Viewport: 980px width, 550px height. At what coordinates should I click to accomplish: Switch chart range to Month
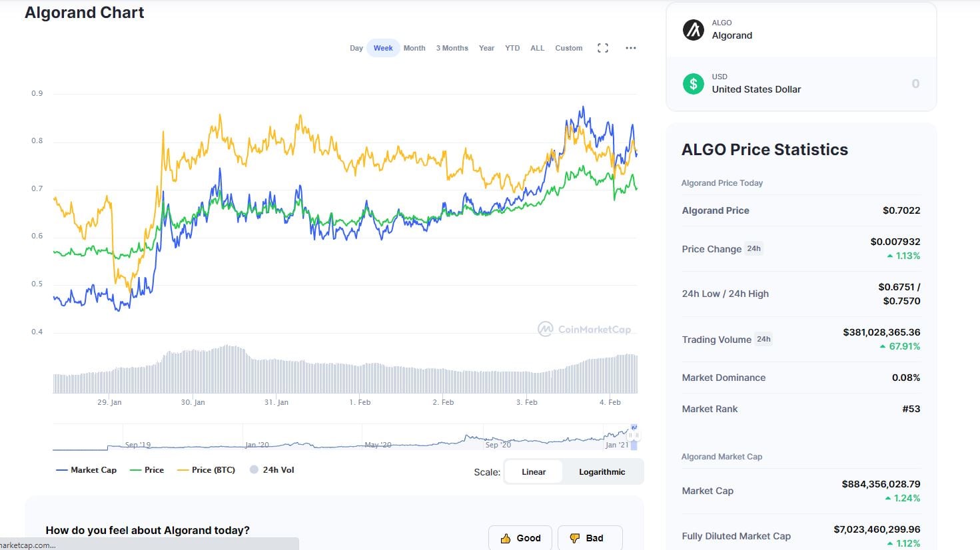pyautogui.click(x=414, y=48)
